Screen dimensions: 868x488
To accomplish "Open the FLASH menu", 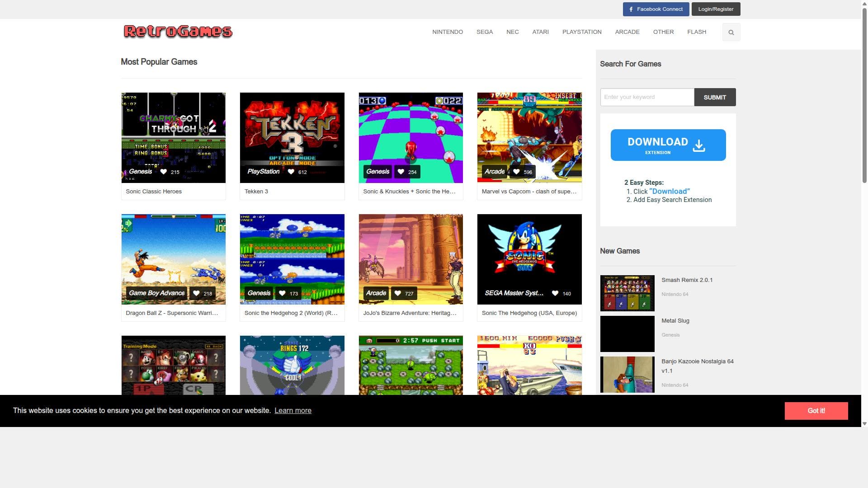I will (696, 32).
